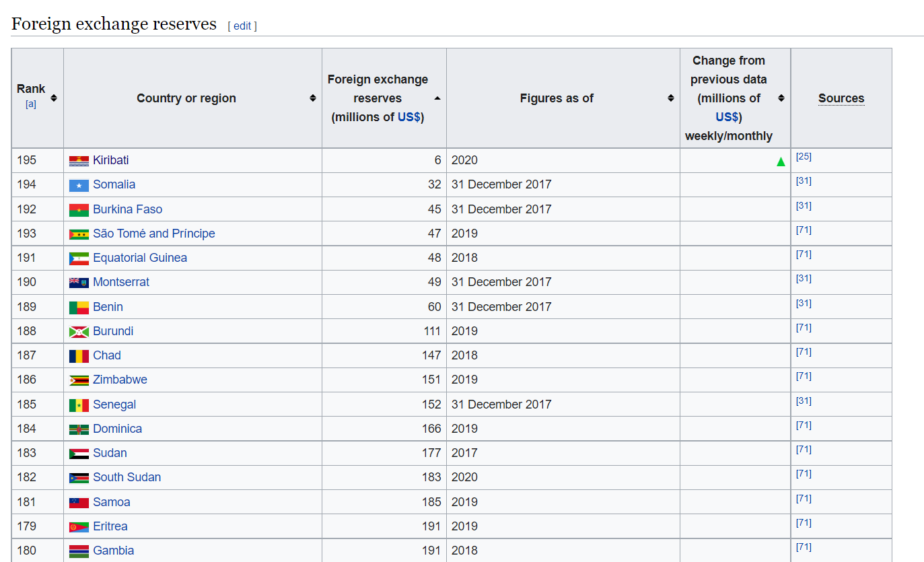Open reference [25] in Kiribati row
The image size is (924, 562).
click(x=804, y=156)
